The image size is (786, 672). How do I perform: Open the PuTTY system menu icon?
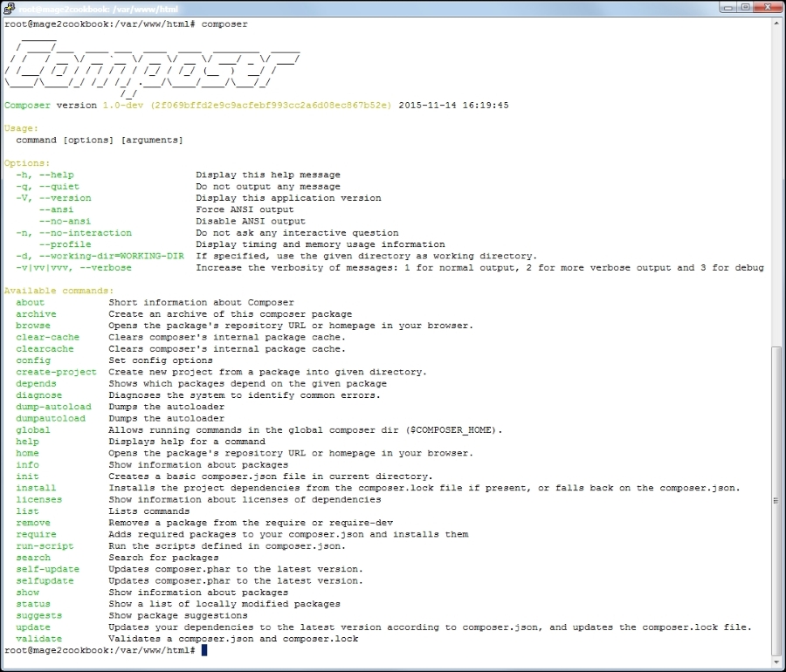(9, 9)
